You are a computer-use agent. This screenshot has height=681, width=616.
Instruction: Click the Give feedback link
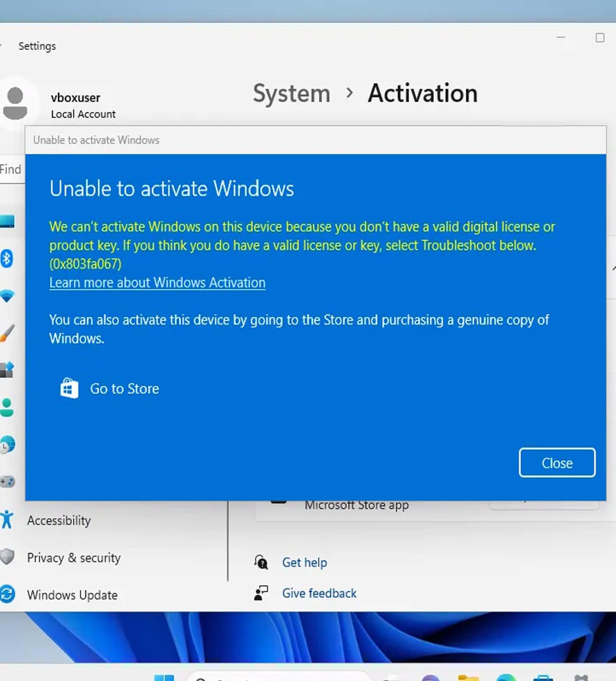[319, 593]
